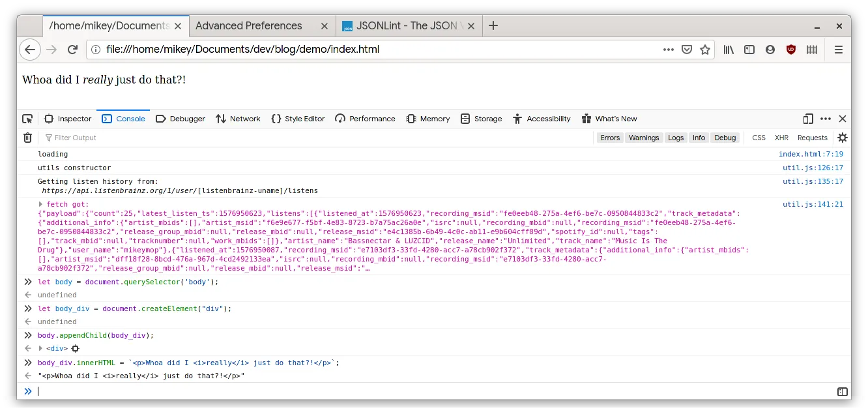
Task: Toggle the Warnings filter
Action: tap(644, 138)
